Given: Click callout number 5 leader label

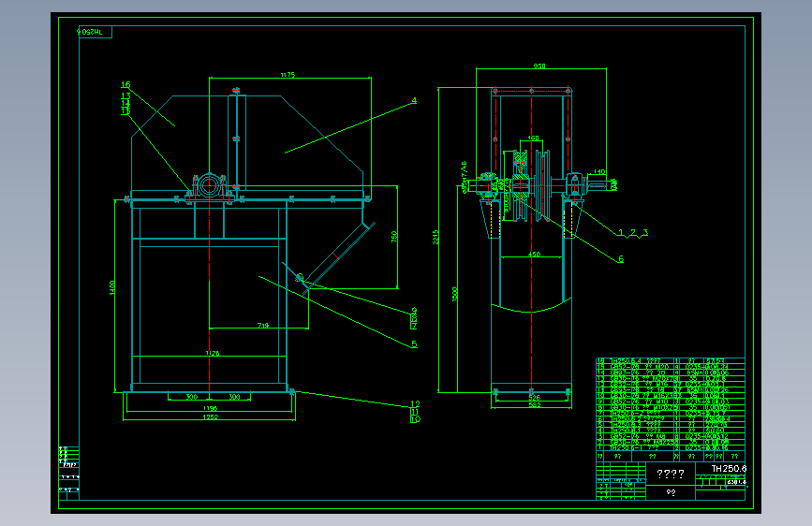Looking at the screenshot, I should [414, 343].
